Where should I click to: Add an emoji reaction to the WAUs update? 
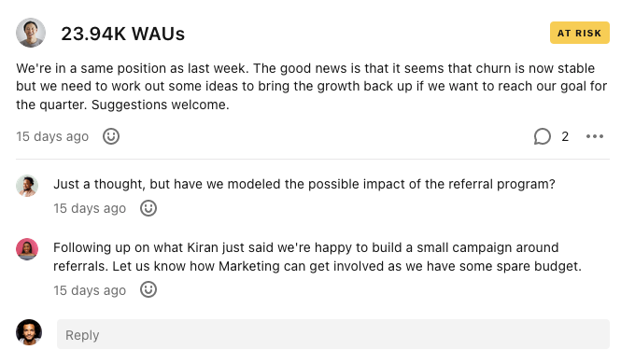tap(111, 136)
